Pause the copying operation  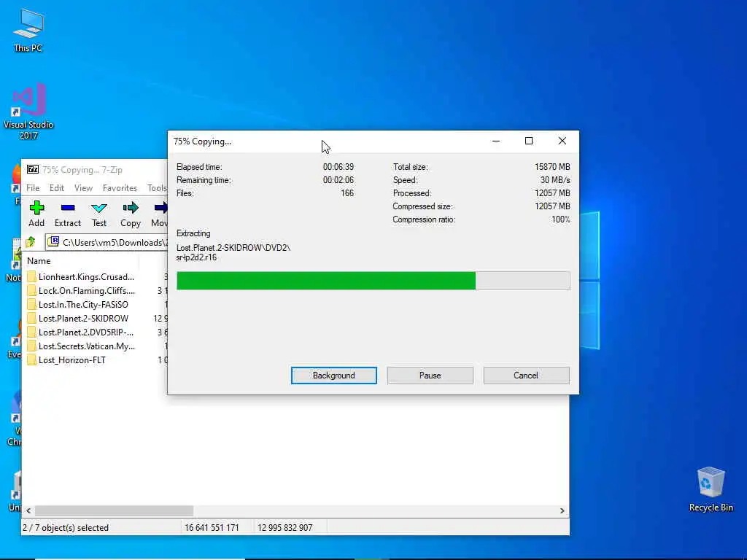(430, 376)
